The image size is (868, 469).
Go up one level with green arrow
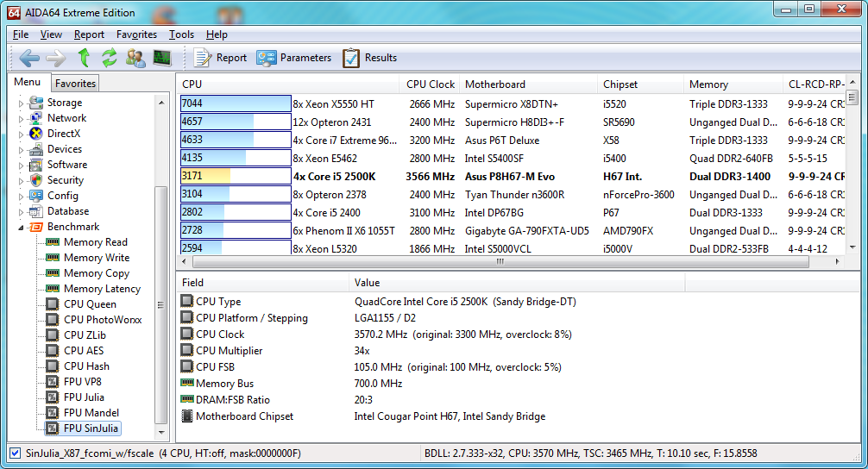84,58
